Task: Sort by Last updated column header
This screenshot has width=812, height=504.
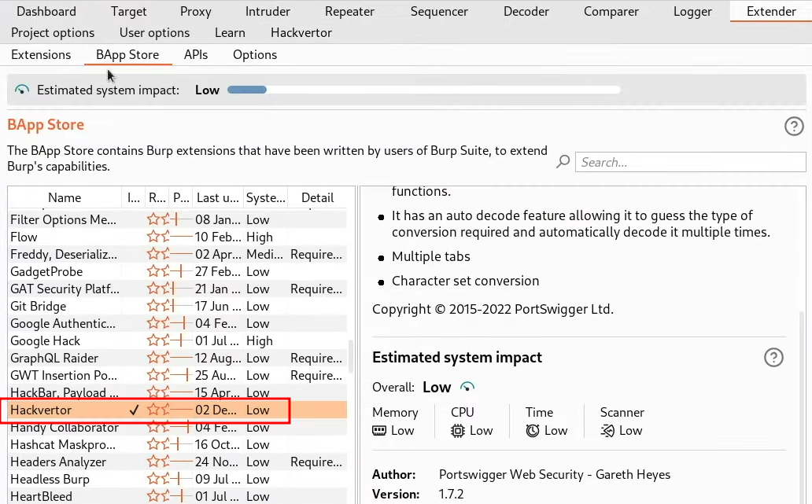Action: (x=216, y=198)
